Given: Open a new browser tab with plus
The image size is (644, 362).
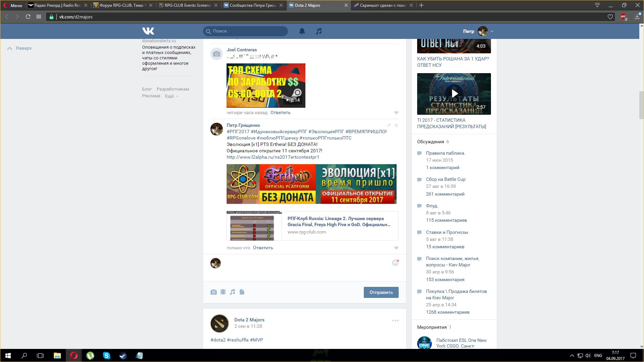Looking at the screenshot, I should tap(422, 5).
